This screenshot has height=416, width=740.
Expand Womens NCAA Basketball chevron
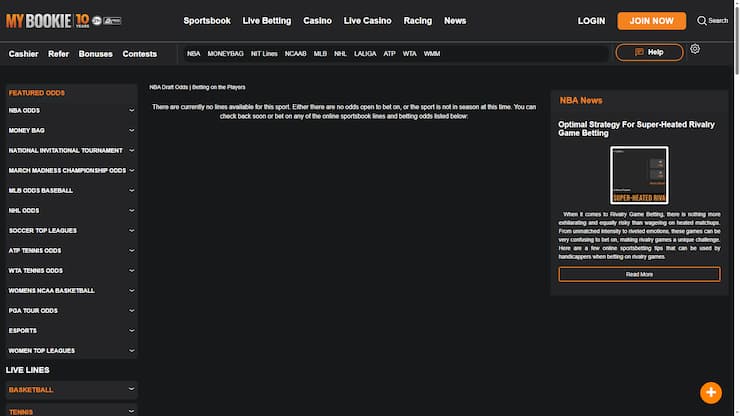pyautogui.click(x=132, y=290)
